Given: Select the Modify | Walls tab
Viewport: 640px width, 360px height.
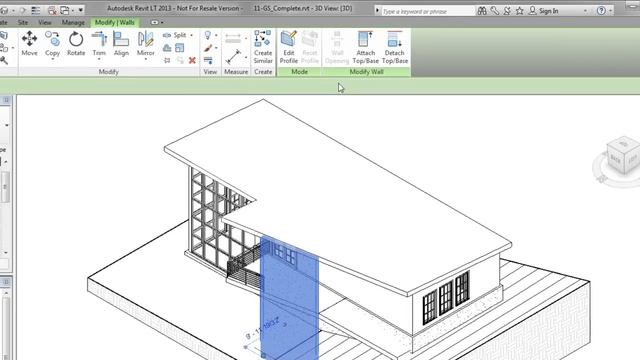Looking at the screenshot, I should [115, 22].
